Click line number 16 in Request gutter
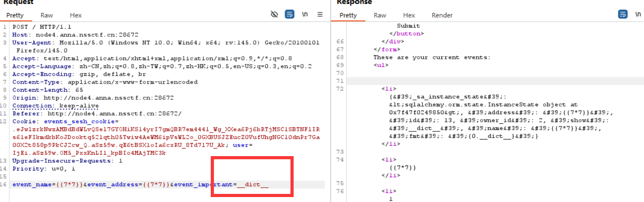 pyautogui.click(x=5, y=185)
